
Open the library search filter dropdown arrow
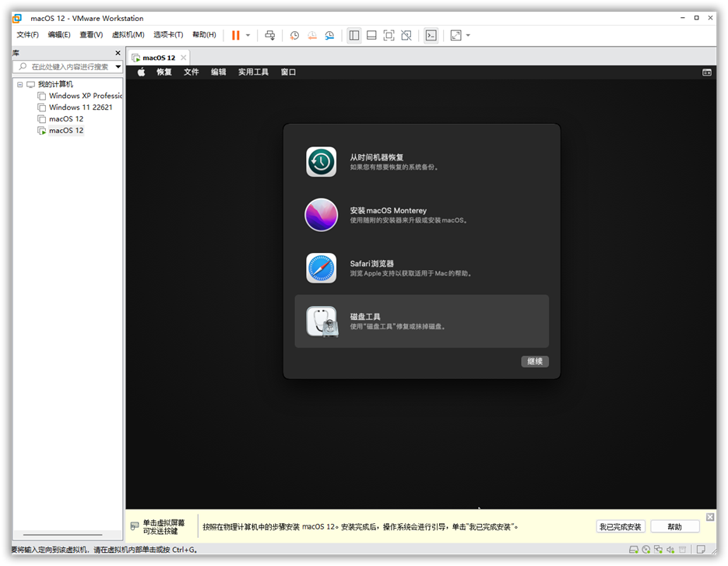[118, 67]
